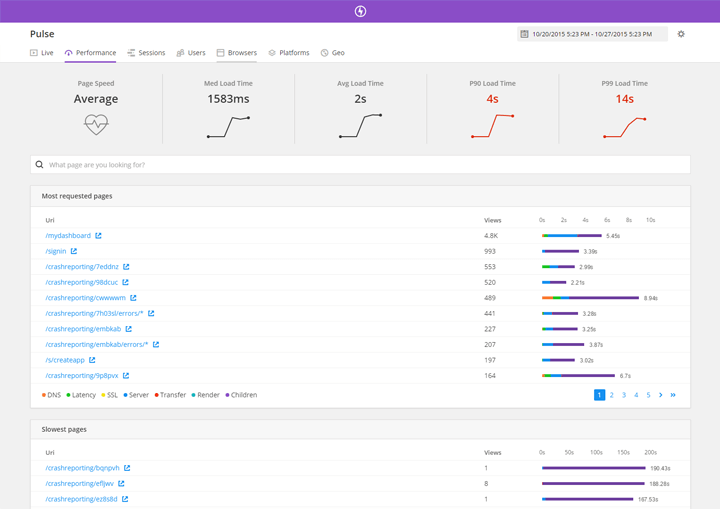Click the Page Speed heart pulse icon
This screenshot has height=509, width=720.
pos(96,125)
